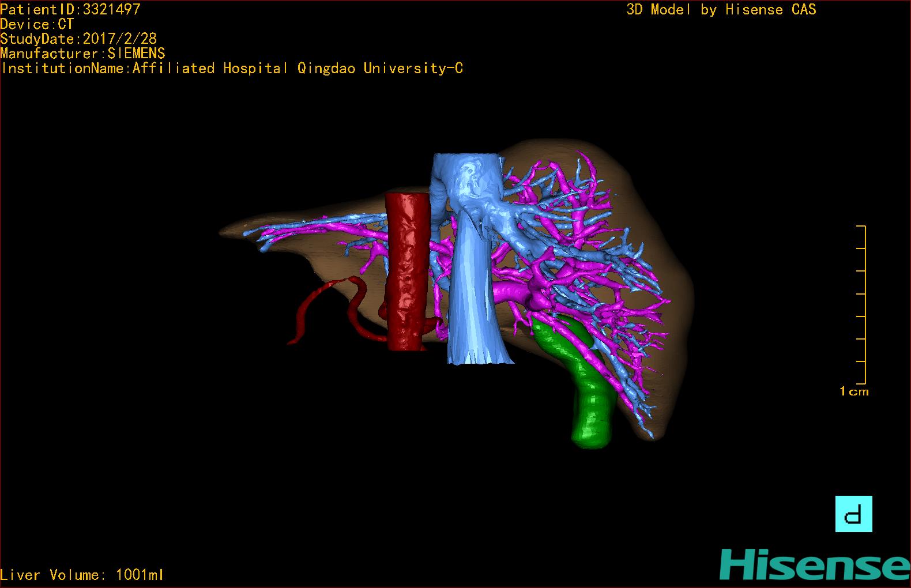Click the cyan "d" orientation box
Screen dimensions: 911x588
pyautogui.click(x=853, y=514)
